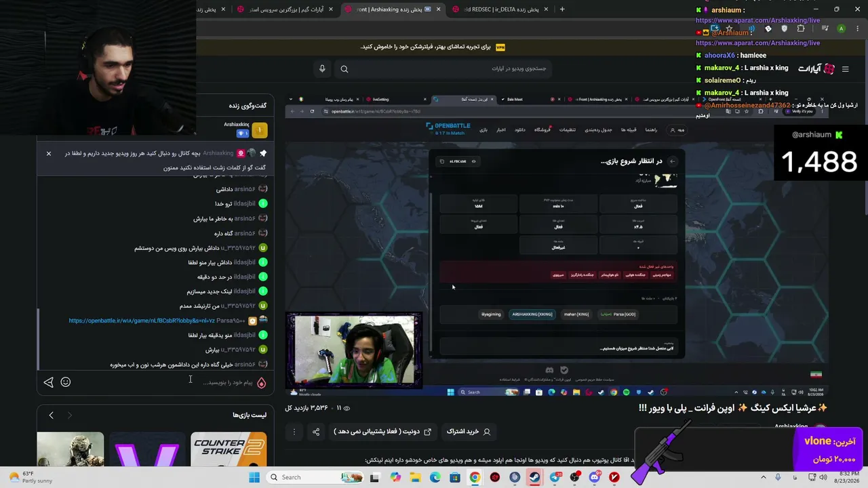This screenshot has width=868, height=488.
Task: Open Discord from the taskbar
Action: [595, 477]
